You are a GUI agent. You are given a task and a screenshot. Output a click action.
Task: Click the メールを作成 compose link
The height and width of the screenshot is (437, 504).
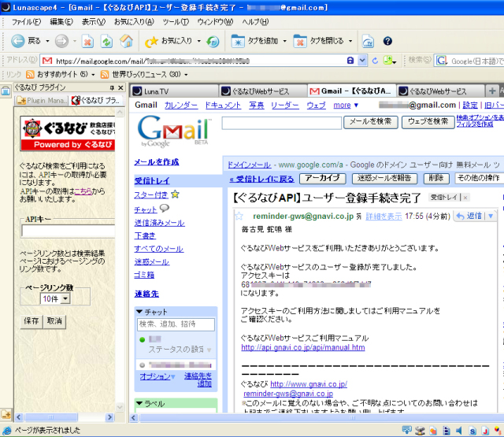(x=156, y=162)
